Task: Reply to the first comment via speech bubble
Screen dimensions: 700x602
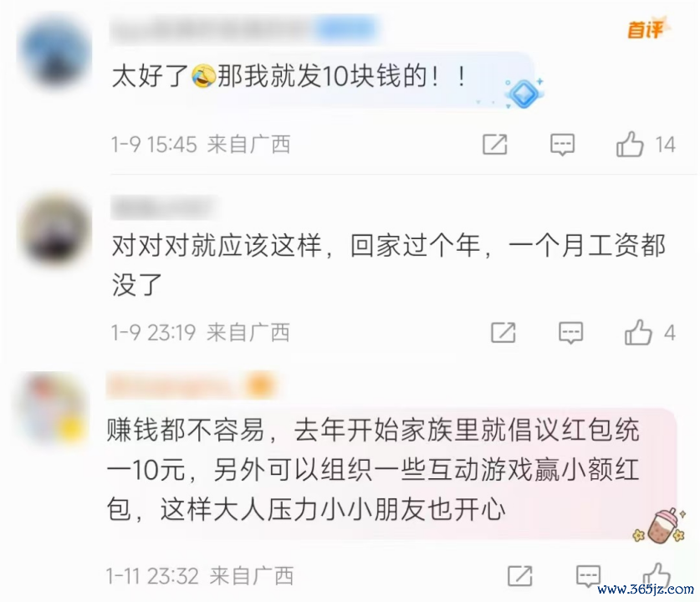Action: [x=562, y=144]
